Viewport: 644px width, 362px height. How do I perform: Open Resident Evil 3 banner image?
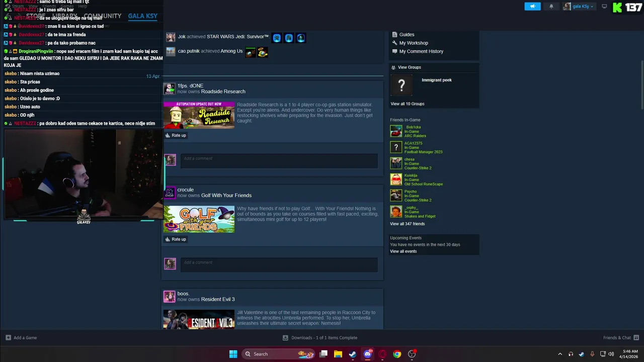[199, 319]
